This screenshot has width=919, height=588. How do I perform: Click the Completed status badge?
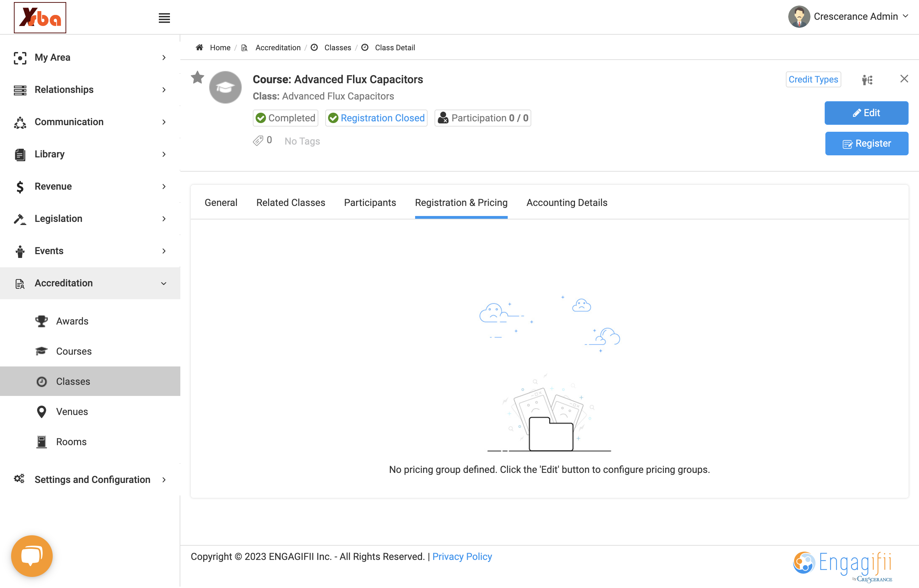[285, 118]
